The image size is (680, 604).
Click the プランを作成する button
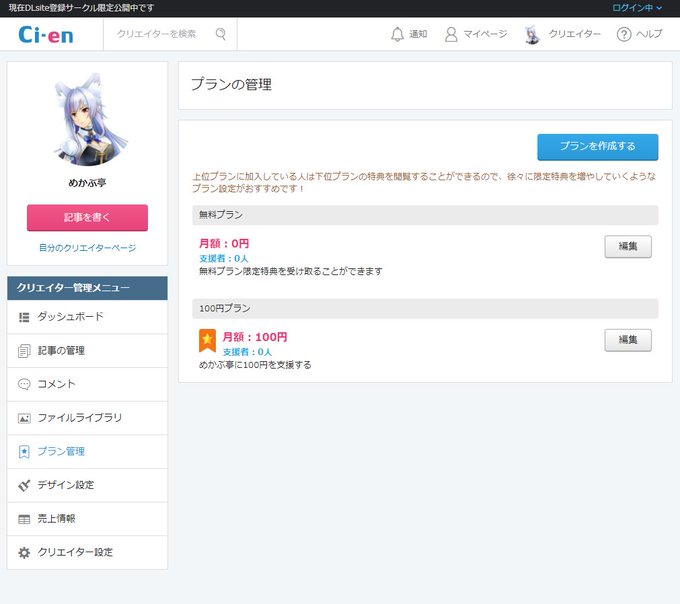(x=598, y=147)
